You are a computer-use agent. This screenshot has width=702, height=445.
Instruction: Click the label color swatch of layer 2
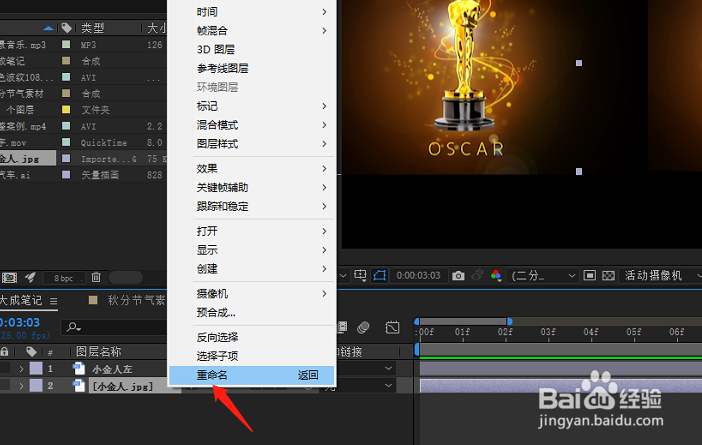click(36, 385)
